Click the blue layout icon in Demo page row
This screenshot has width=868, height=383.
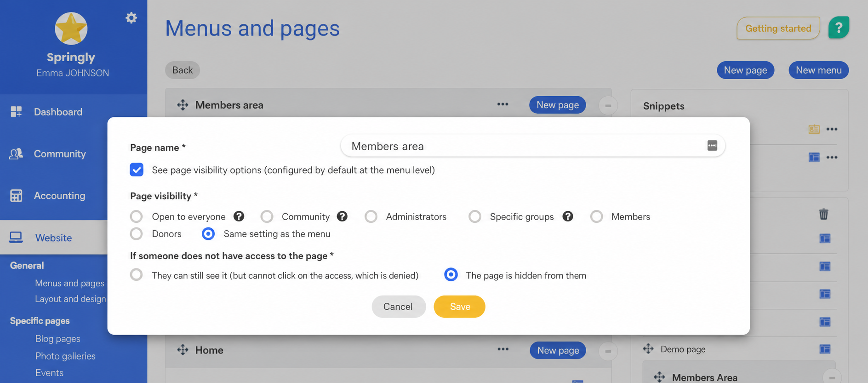(x=825, y=349)
